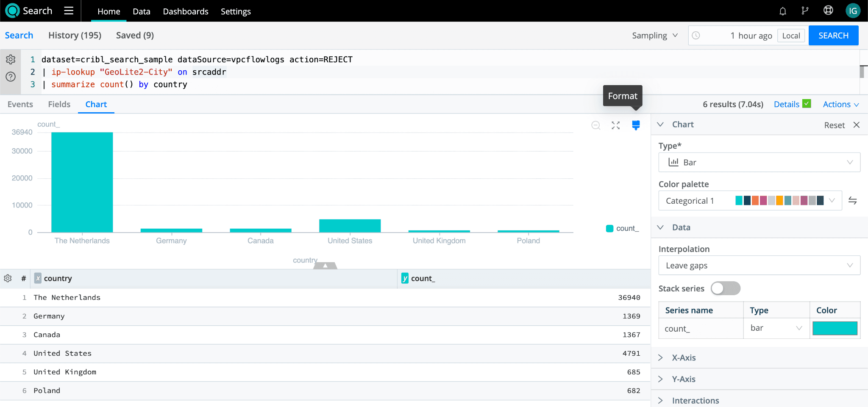Open the notifications bell icon
This screenshot has height=407, width=868.
782,11
